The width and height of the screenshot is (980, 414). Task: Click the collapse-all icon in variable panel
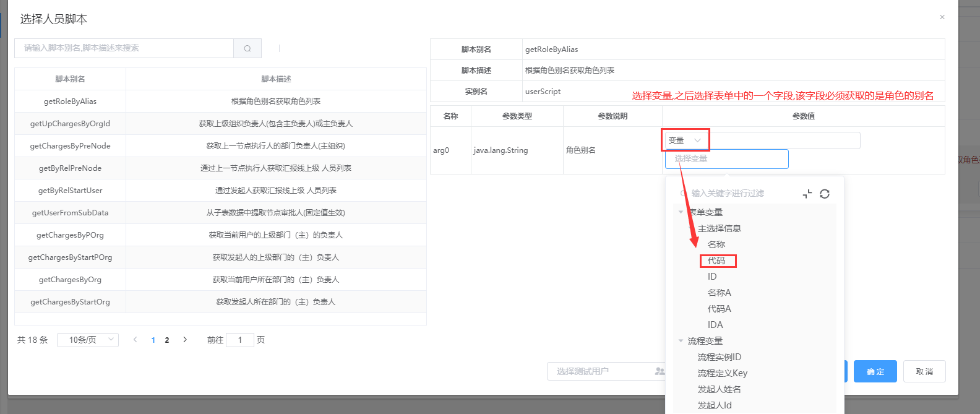(807, 194)
